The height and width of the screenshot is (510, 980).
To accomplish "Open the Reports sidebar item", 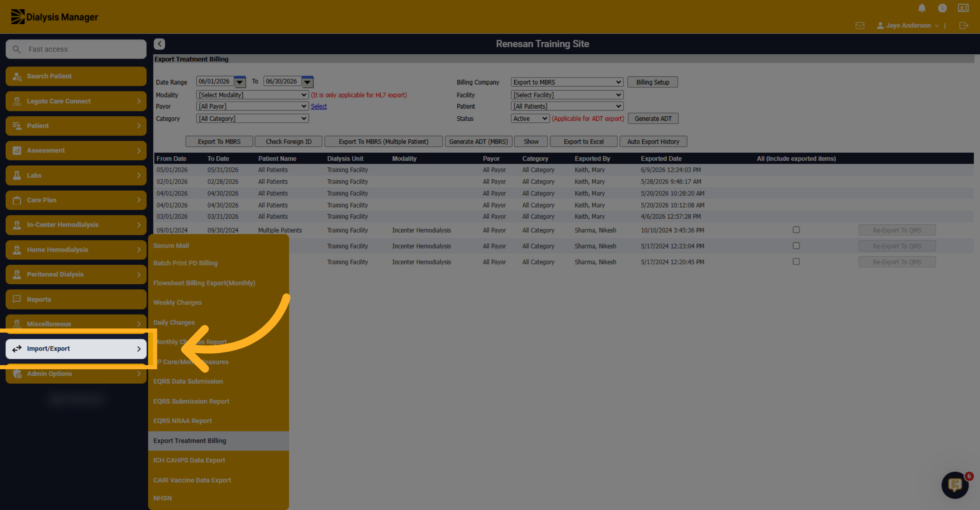I will click(x=76, y=299).
